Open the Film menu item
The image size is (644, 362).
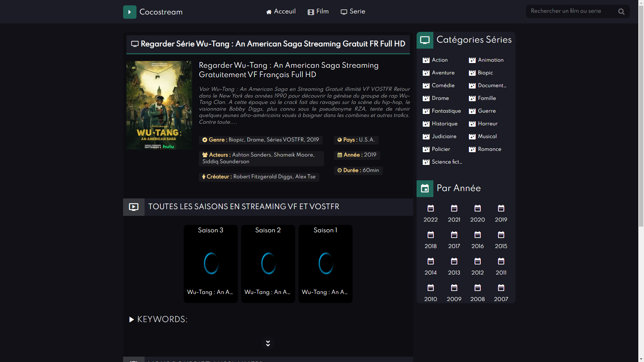[x=318, y=12]
